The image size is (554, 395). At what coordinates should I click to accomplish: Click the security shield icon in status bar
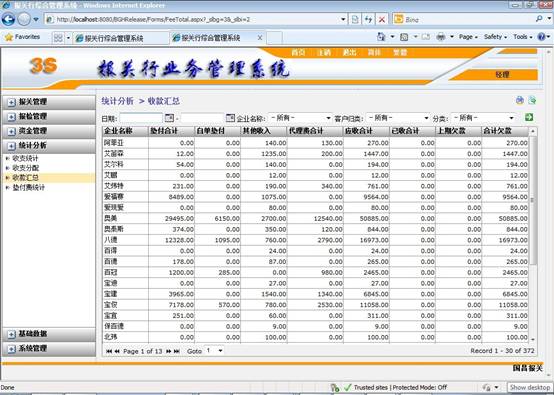335,388
